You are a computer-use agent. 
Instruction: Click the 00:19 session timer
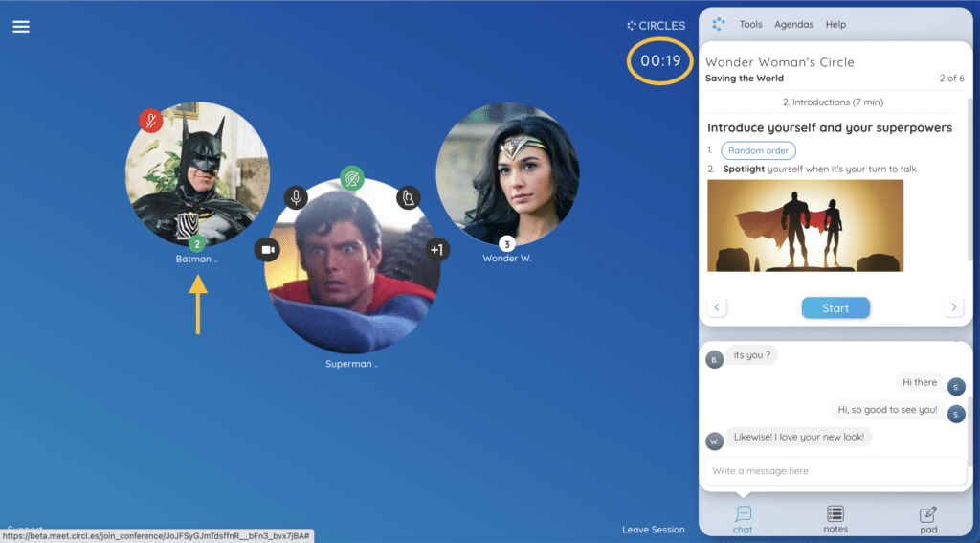(x=660, y=60)
